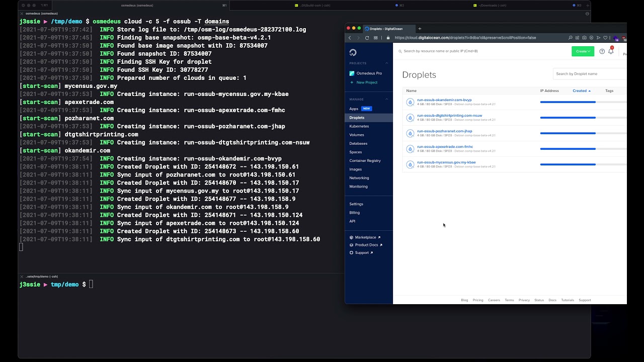
Task: Open the Blog footer link
Action: tap(464, 300)
